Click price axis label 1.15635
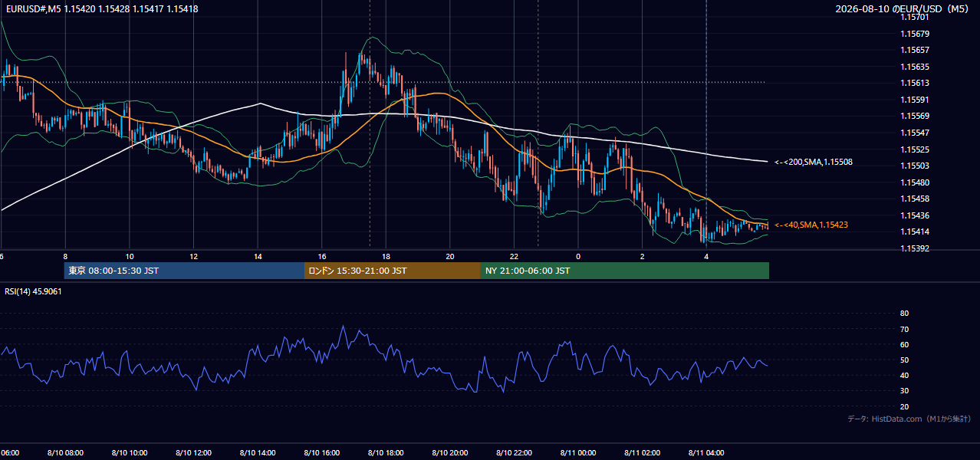Viewport: 980px width, 460px height. point(914,67)
